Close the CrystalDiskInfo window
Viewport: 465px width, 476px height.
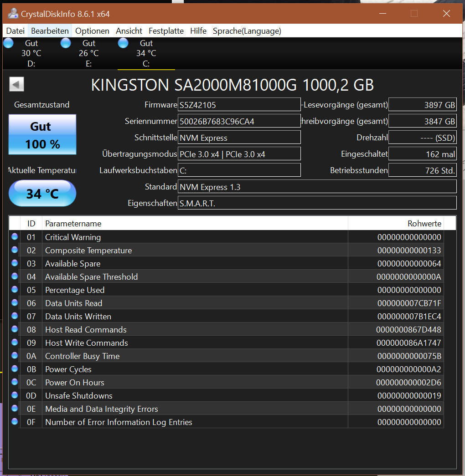(446, 14)
